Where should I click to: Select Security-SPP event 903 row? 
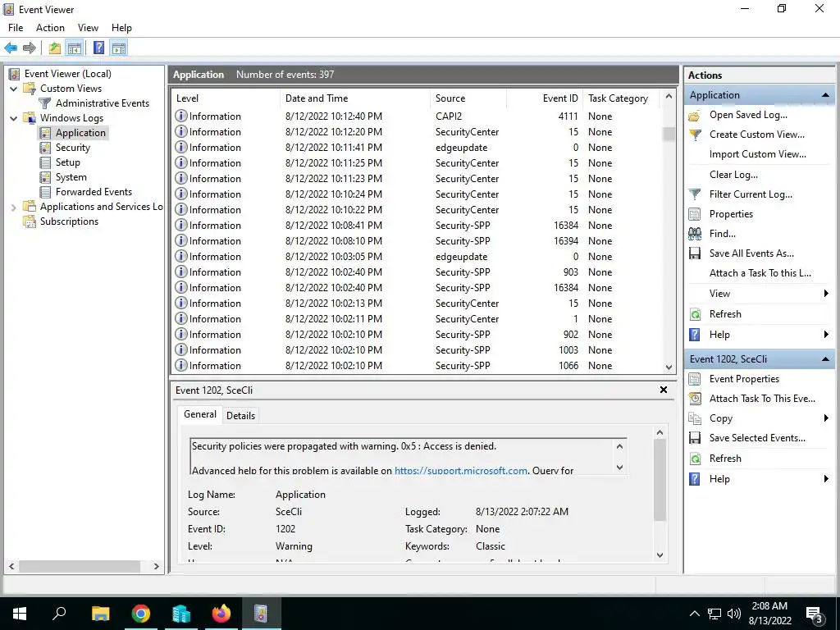(x=417, y=272)
